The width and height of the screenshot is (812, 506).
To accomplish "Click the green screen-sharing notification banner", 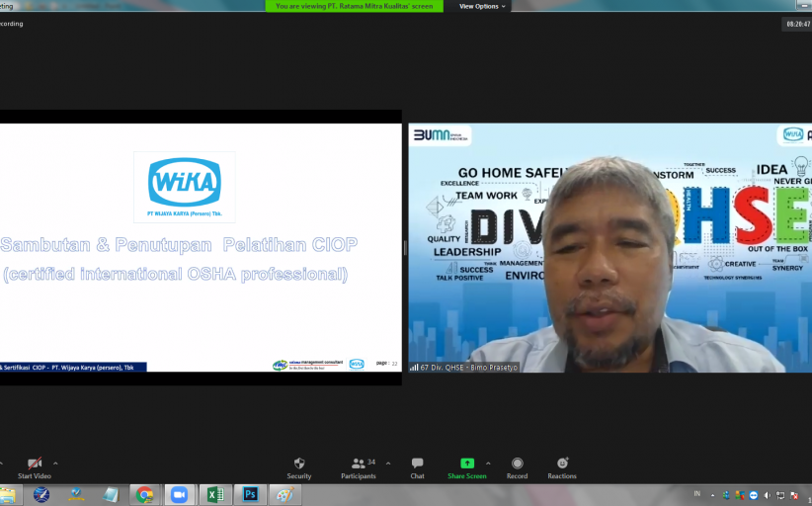I will (355, 6).
